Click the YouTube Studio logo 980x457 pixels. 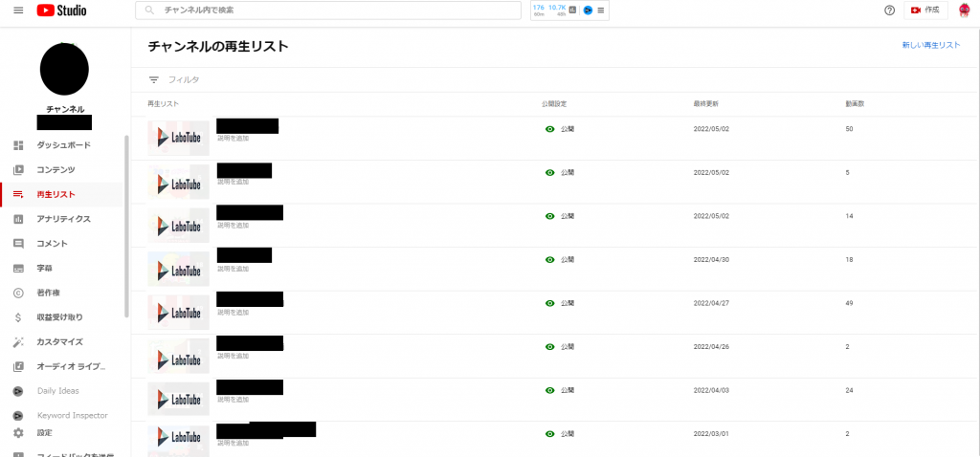point(61,11)
